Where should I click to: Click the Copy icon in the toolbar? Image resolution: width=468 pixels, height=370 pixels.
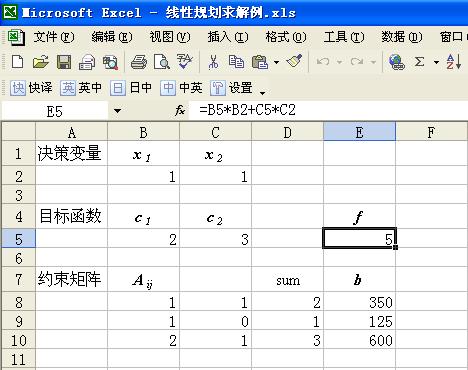pos(236,62)
